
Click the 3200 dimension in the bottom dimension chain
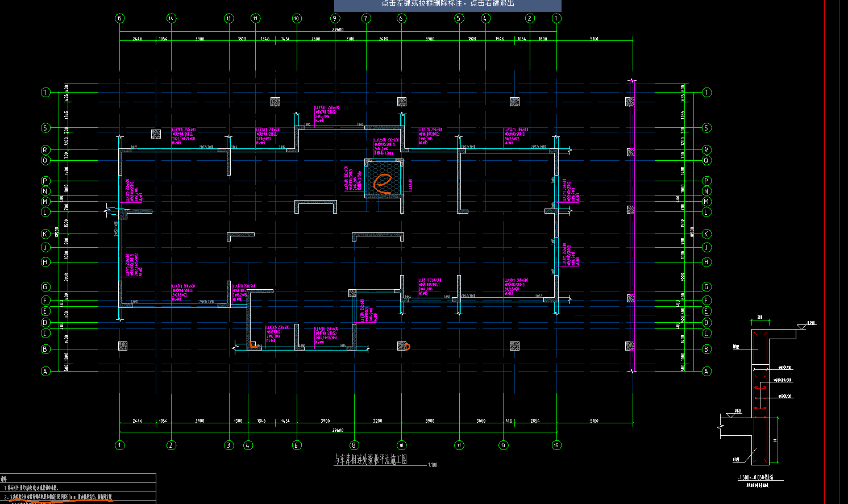click(x=377, y=421)
